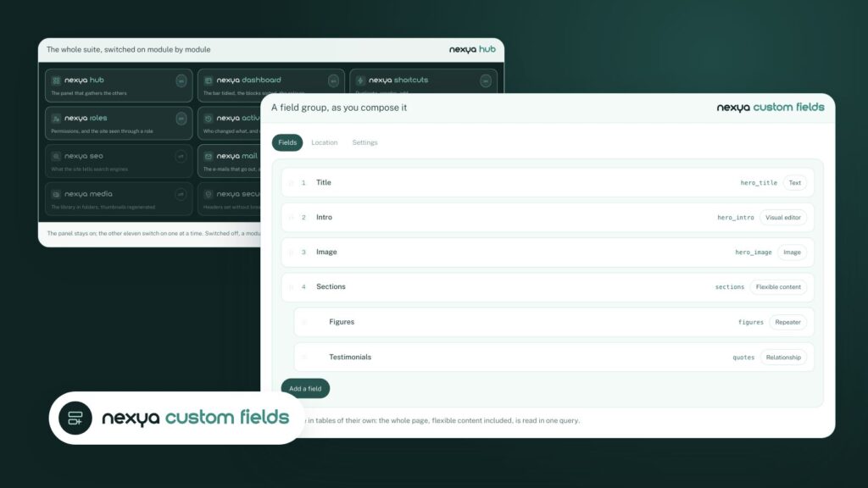Enable the nexya seo module switch

pos(181,157)
